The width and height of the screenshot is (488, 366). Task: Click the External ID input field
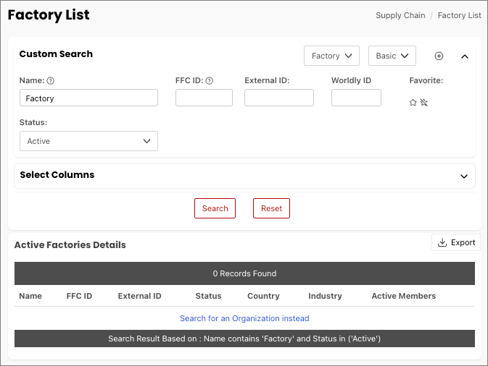(279, 98)
